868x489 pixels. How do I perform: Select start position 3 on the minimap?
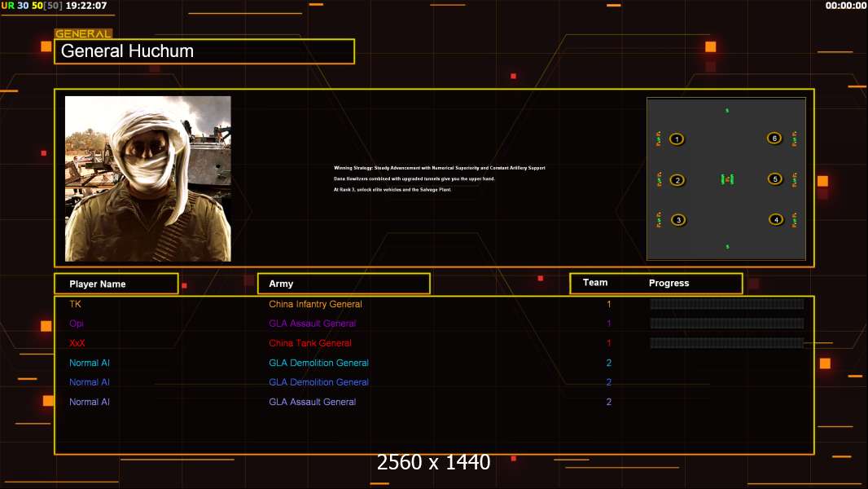[678, 220]
